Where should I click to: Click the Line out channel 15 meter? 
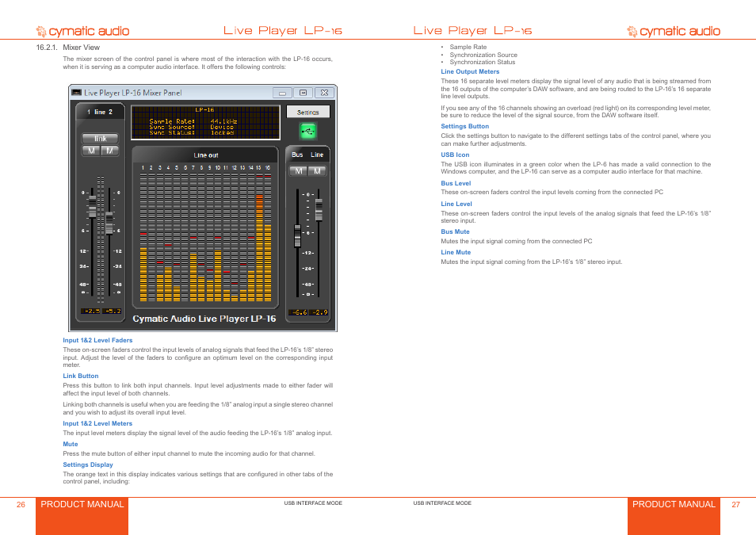coord(259,237)
